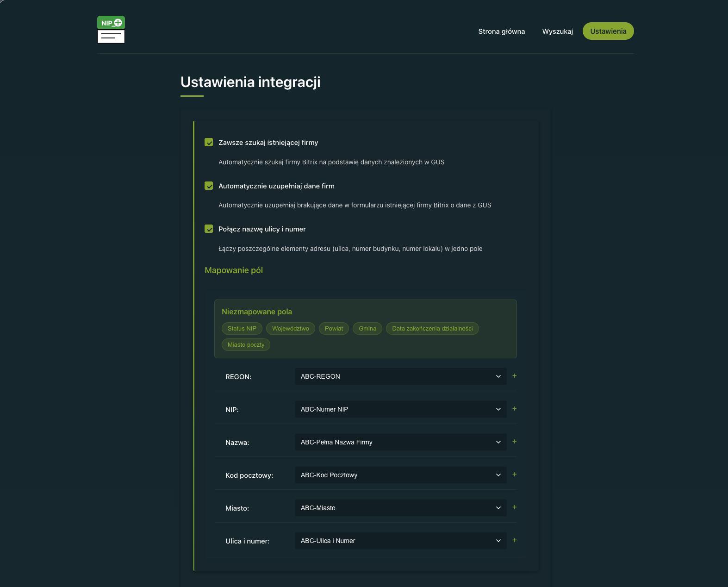Select the Status NIP unmapped field tag
728x587 pixels.
click(x=242, y=329)
